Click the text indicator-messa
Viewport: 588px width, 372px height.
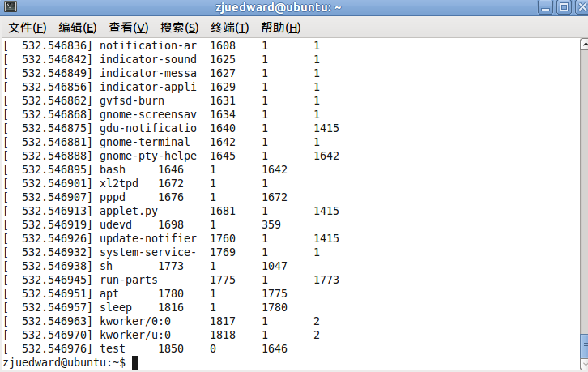click(147, 73)
